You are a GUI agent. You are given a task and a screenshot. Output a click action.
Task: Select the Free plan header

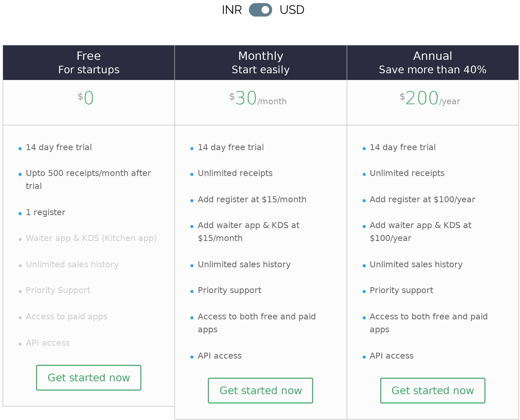(x=89, y=63)
